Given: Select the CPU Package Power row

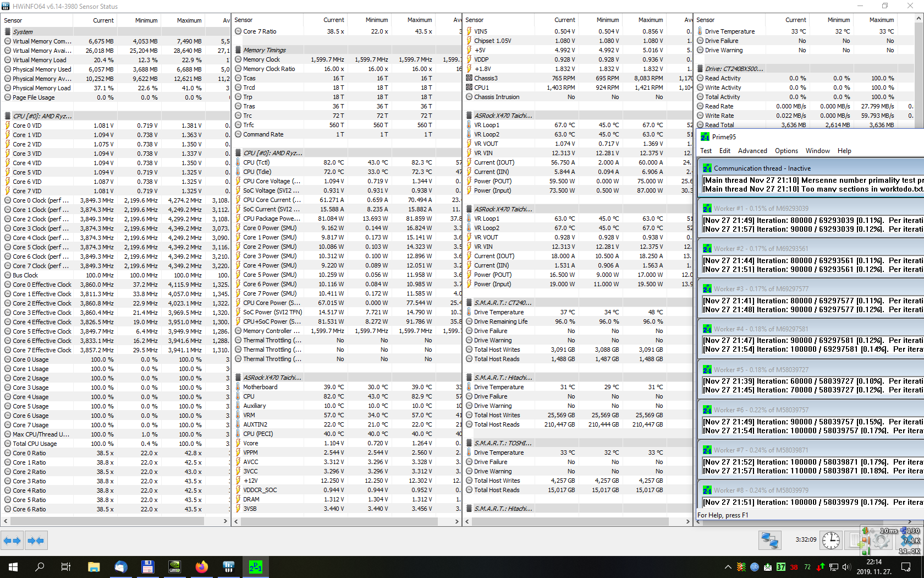Looking at the screenshot, I should click(x=347, y=219).
